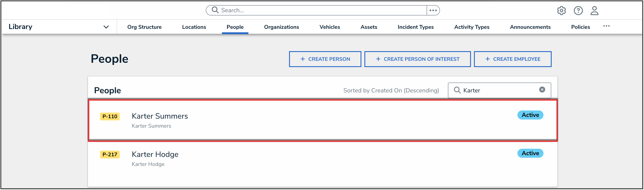Image resolution: width=644 pixels, height=190 pixels.
Task: Click the Create Person button
Action: point(325,59)
